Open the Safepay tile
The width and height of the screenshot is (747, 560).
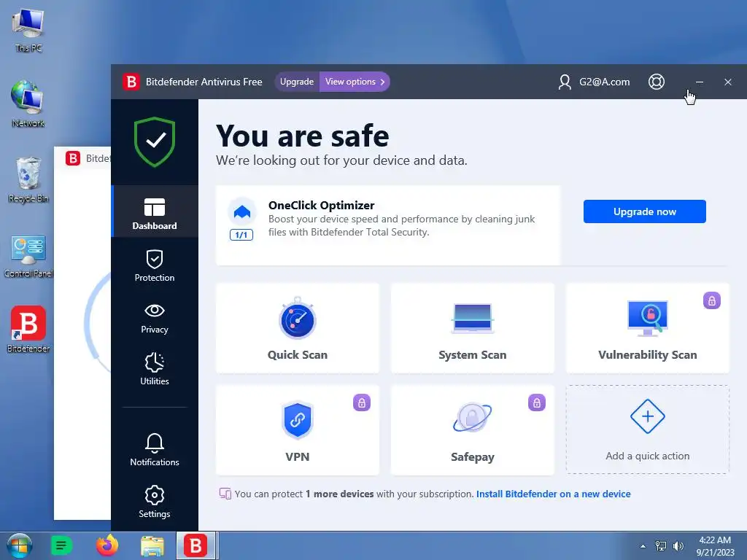472,430
